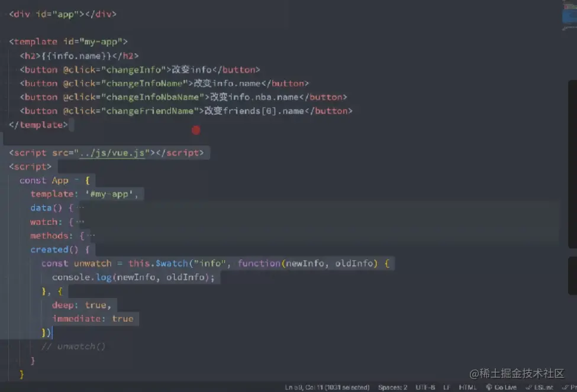Click the h2 {{info.name}} line
Image resolution: width=577 pixels, height=392 pixels.
[x=79, y=56]
